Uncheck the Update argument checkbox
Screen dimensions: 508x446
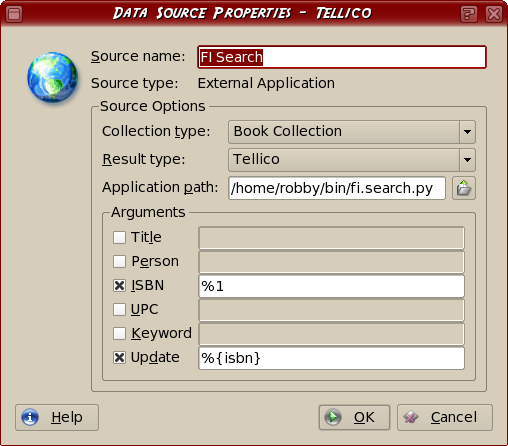119,358
